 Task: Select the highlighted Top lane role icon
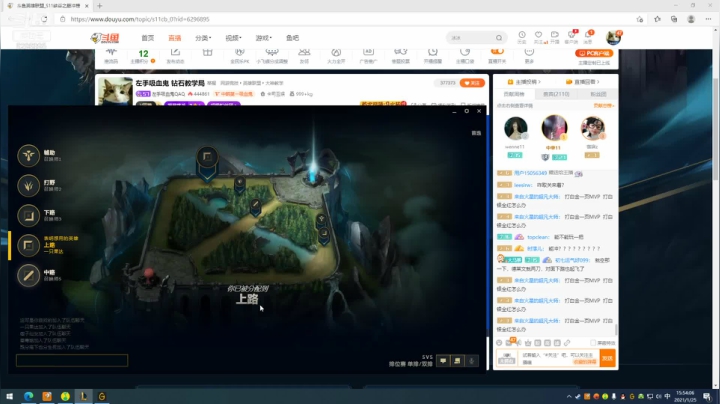click(28, 245)
